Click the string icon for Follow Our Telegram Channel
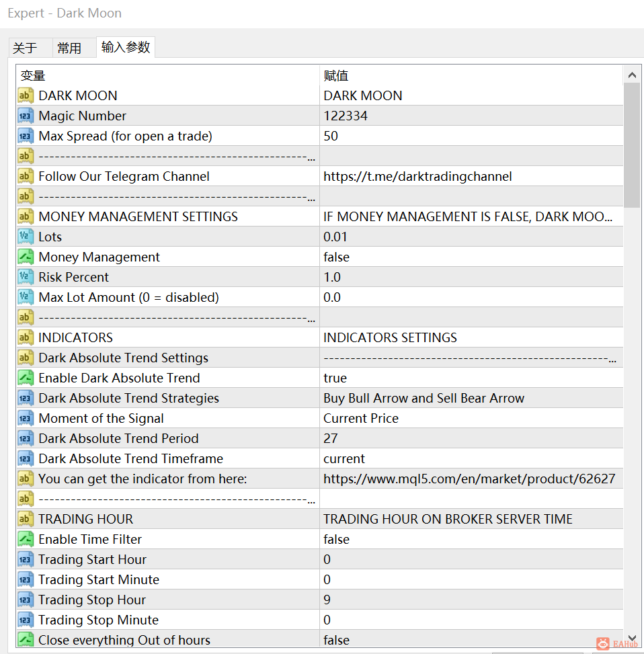 pyautogui.click(x=25, y=176)
